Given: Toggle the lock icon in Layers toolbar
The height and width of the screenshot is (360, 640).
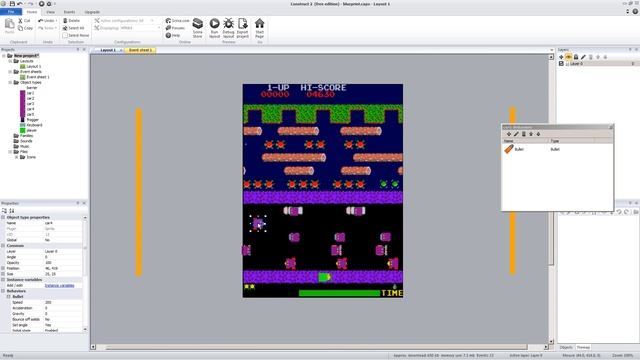Looking at the screenshot, I should [x=576, y=57].
